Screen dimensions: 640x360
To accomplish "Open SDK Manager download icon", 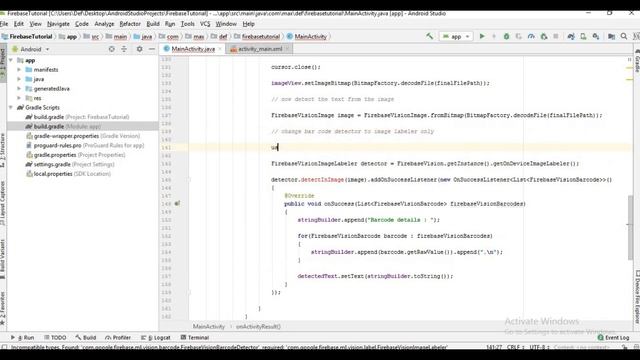I will (x=596, y=36).
